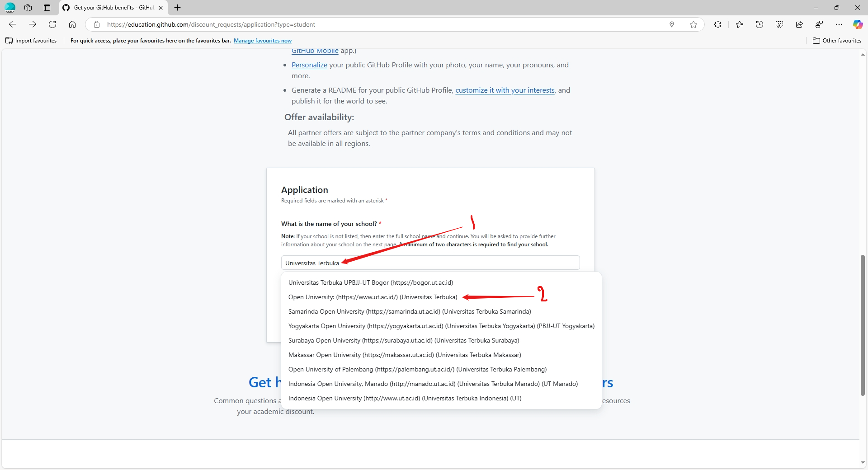Open the Settings and more menu
The width and height of the screenshot is (868, 470).
tap(839, 24)
